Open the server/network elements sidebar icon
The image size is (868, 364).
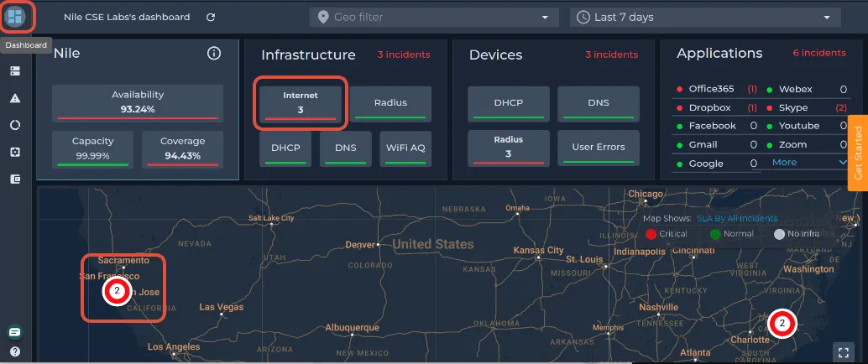(x=15, y=71)
